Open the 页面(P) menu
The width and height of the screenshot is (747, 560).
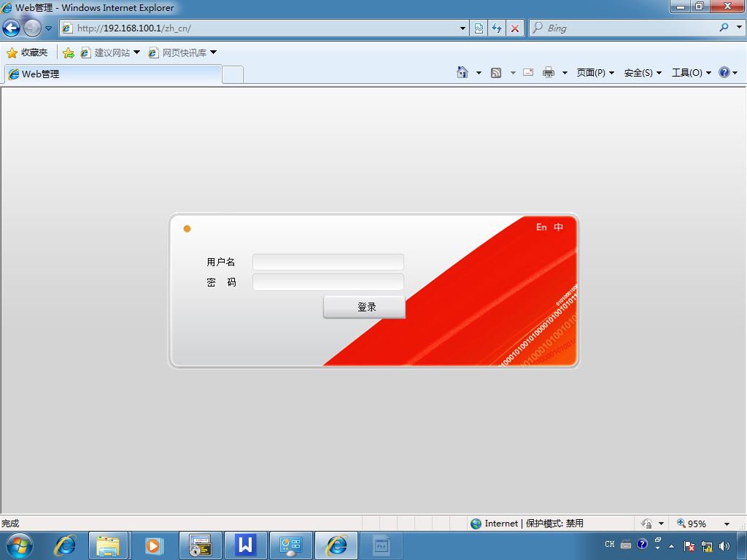(595, 72)
